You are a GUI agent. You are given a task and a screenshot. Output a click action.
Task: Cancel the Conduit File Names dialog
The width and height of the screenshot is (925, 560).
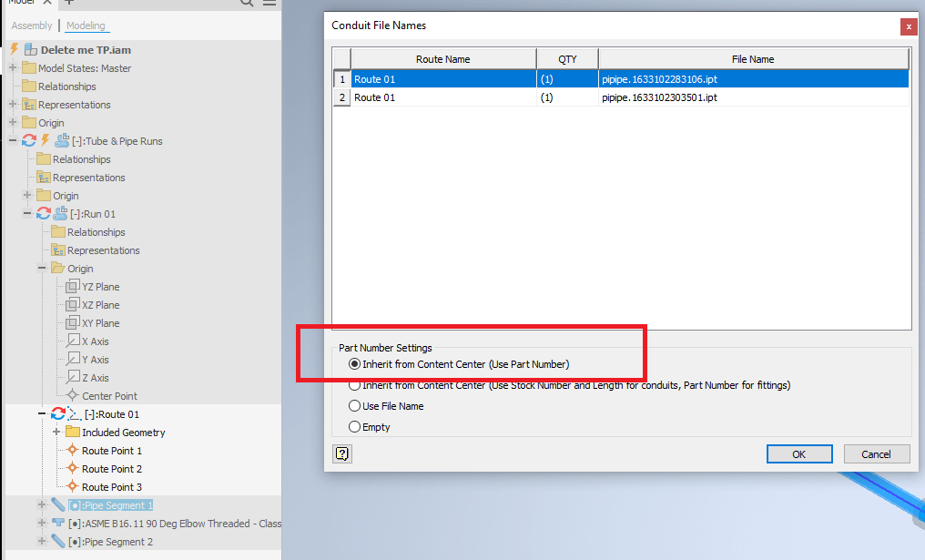876,453
